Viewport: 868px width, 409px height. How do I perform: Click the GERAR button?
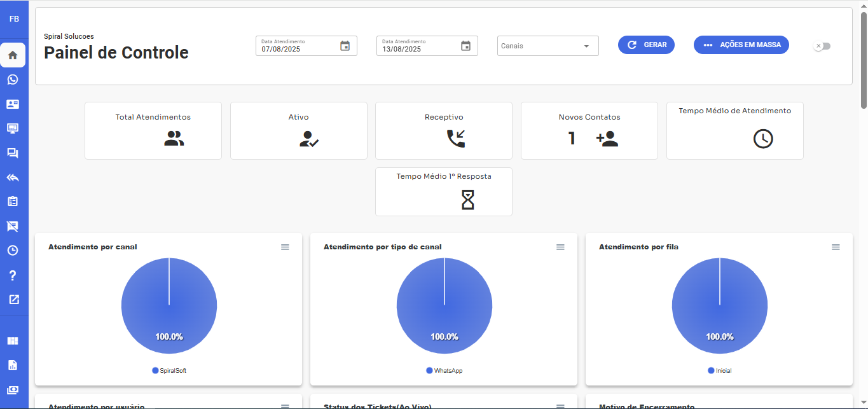[646, 45]
